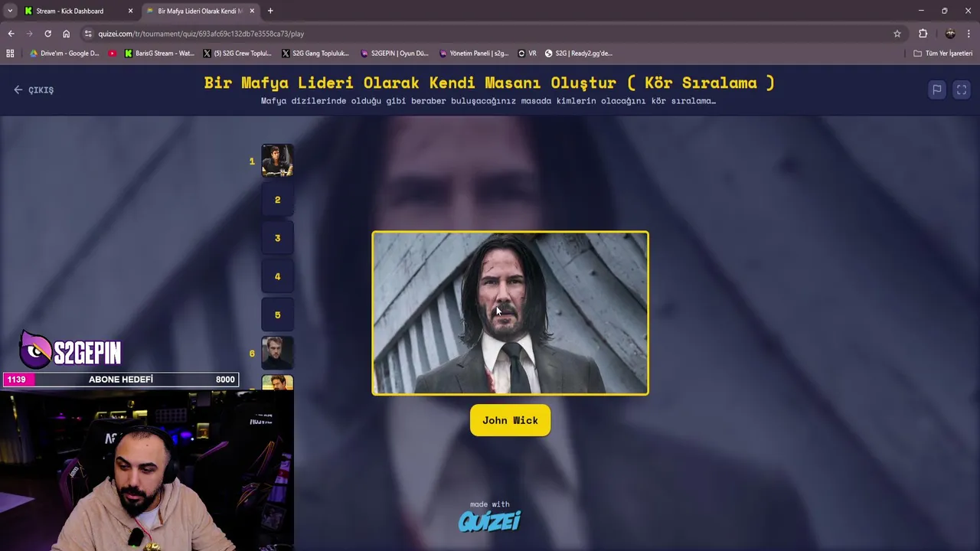Open Drive'ım - Google Drive bookmark
The image size is (980, 551).
[x=64, y=54]
